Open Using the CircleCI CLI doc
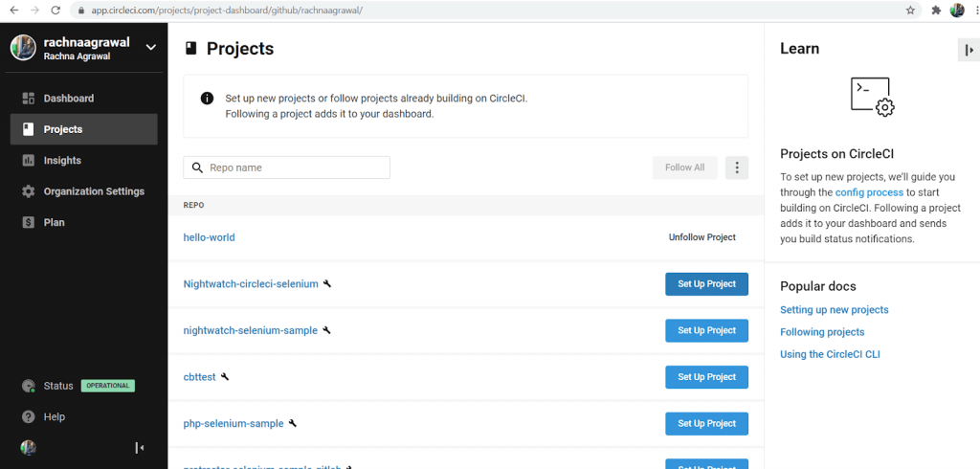Screen dimensions: 980x469 [x=830, y=354]
